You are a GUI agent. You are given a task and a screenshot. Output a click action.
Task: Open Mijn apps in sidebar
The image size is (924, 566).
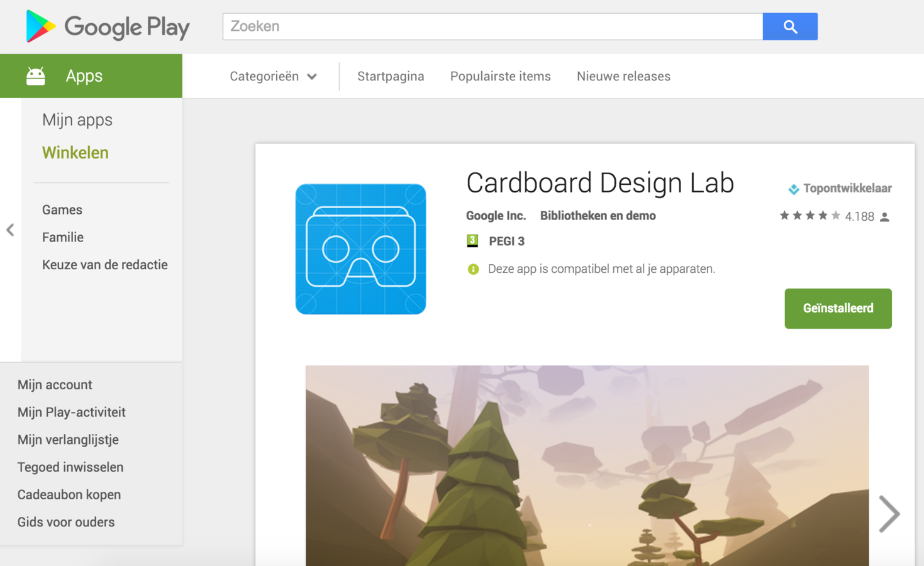(x=77, y=119)
